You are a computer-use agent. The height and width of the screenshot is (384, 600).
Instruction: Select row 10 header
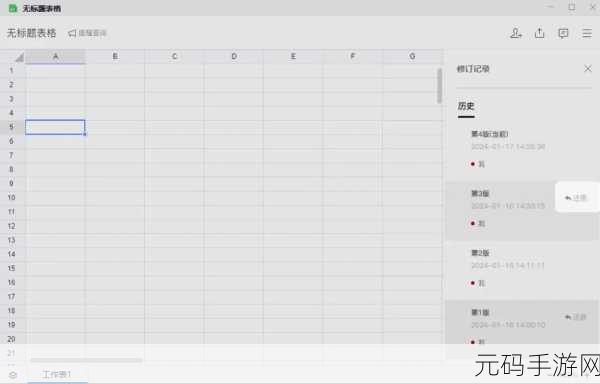tap(11, 198)
